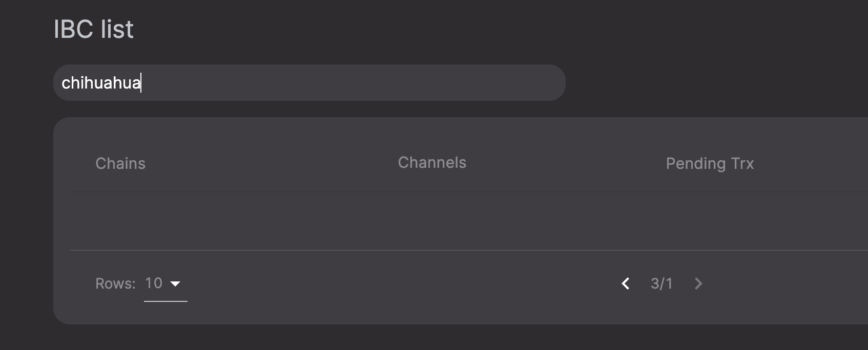Screen dimensions: 868x350
Task: Select the Chains column header
Action: click(120, 163)
